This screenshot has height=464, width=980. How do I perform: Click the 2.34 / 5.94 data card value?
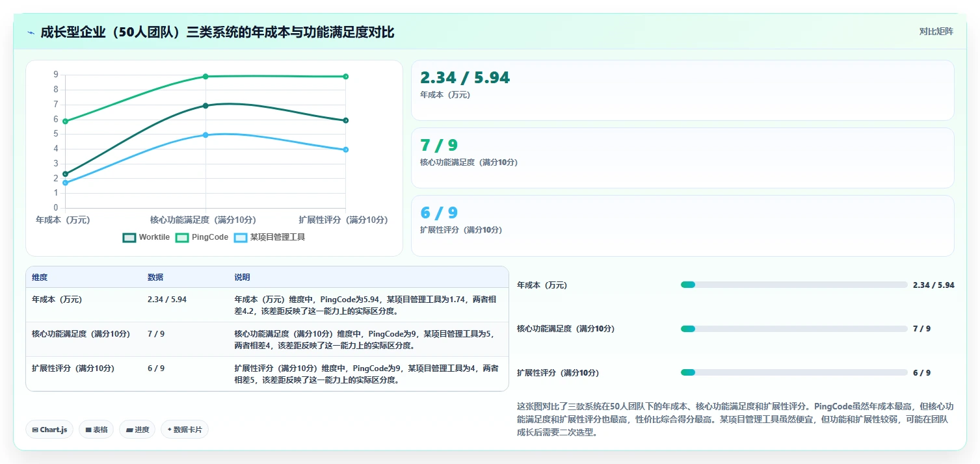[465, 78]
